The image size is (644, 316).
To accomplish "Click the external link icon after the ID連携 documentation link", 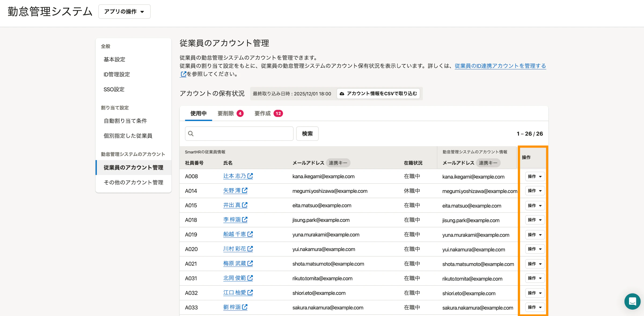I will tap(183, 74).
